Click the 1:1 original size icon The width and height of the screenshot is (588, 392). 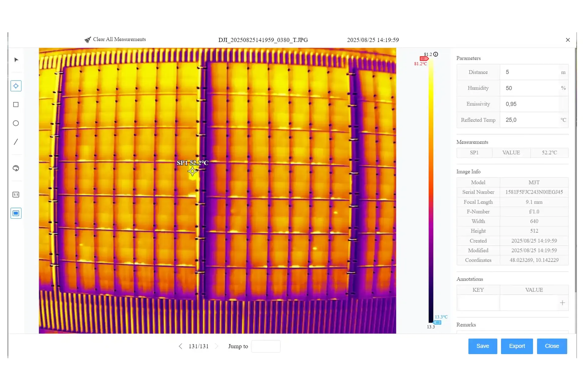click(x=16, y=195)
